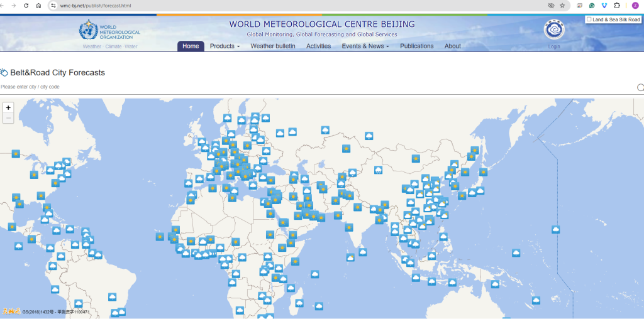The image size is (644, 319).
Task: Zoom in the map with plus button
Action: [8, 107]
